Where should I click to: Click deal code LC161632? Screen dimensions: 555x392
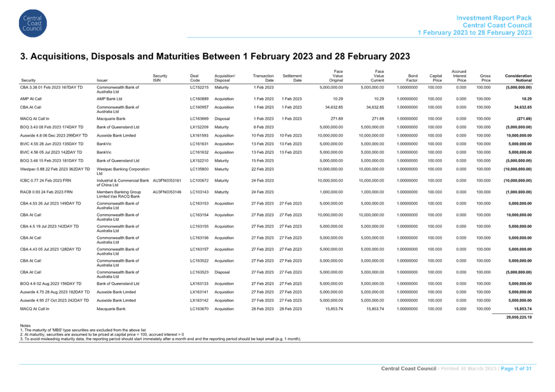(199, 152)
